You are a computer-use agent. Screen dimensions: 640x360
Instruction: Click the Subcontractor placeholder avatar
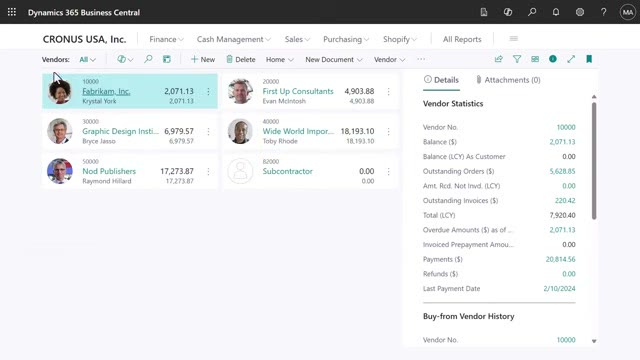[x=240, y=171]
